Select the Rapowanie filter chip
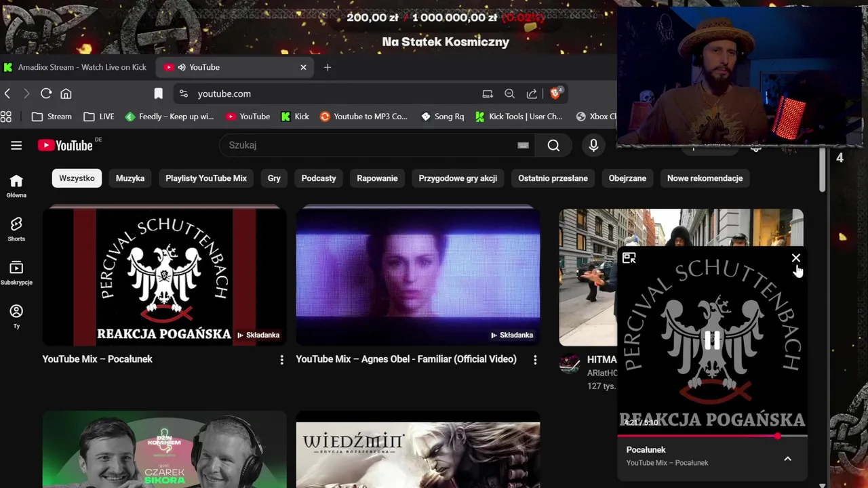868x488 pixels. coord(377,178)
